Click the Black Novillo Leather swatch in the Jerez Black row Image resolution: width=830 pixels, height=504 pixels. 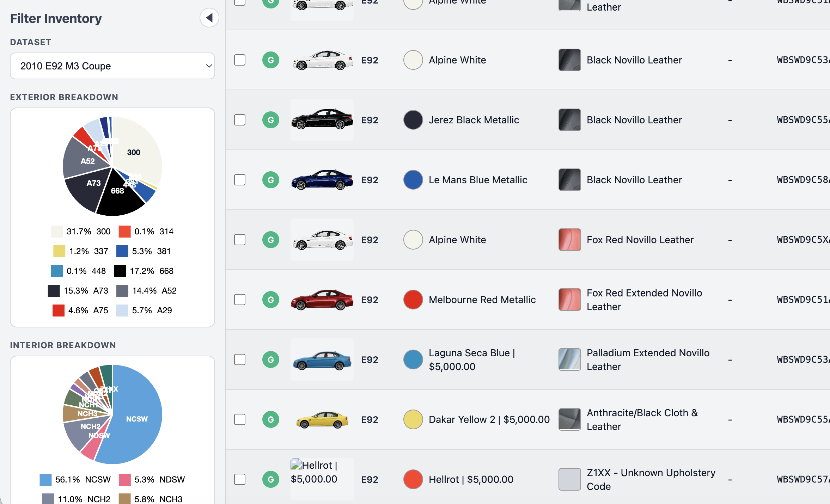(570, 120)
